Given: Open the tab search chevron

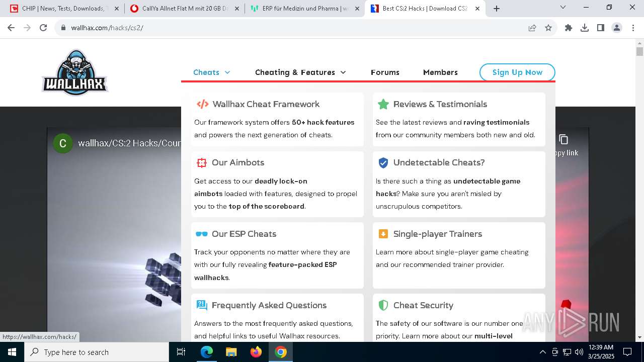Looking at the screenshot, I should tap(563, 7).
